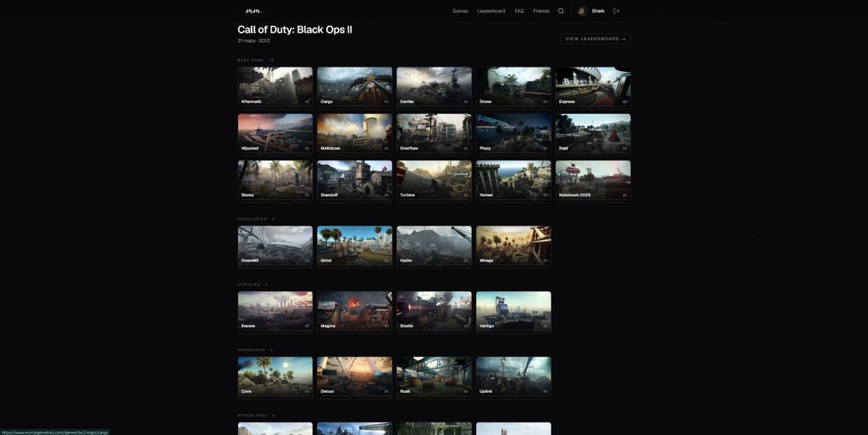
Task: Select the Carrier map thumbnail
Action: pyautogui.click(x=434, y=88)
